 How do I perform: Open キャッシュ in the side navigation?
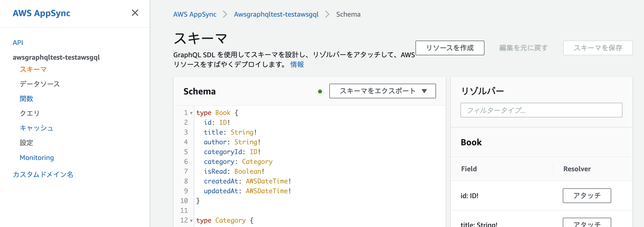click(x=36, y=128)
